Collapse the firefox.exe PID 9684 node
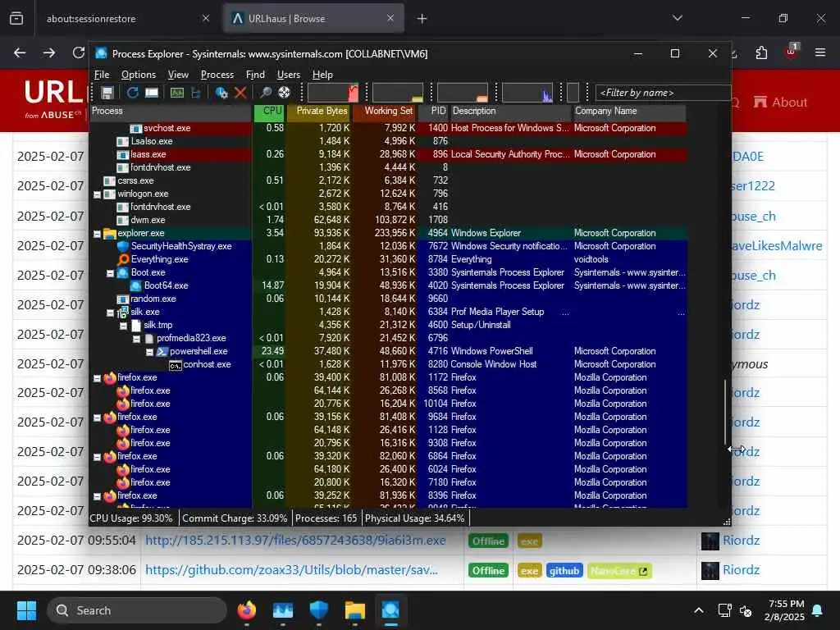 point(97,418)
